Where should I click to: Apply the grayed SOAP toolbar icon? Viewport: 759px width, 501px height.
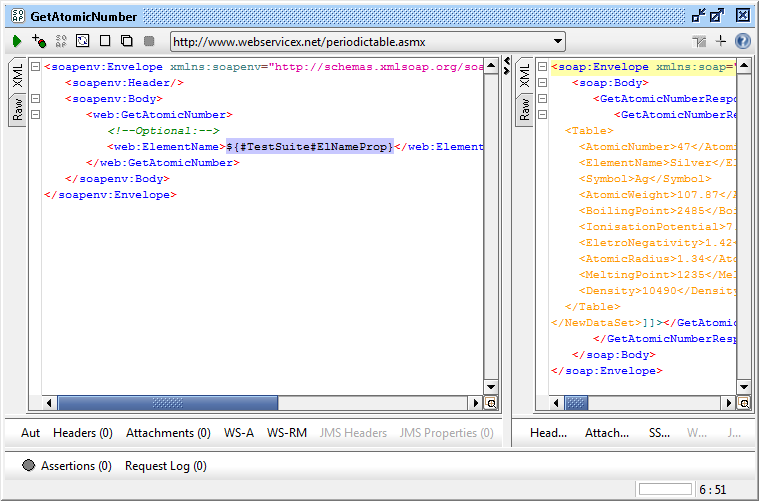pos(61,41)
